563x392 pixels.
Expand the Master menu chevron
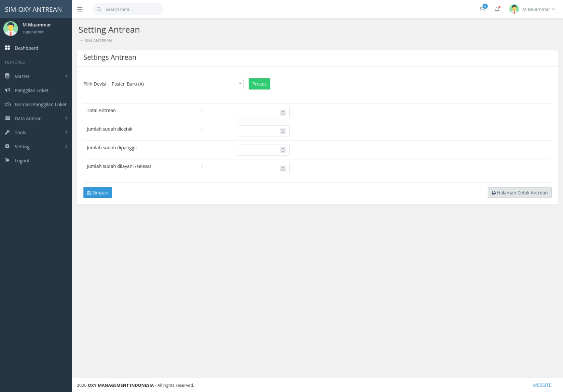coord(66,76)
